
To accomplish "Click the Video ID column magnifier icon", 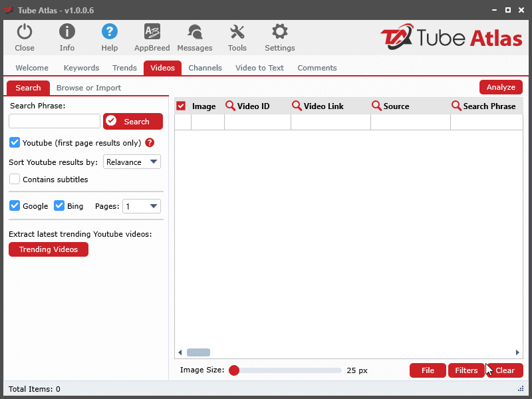I will tap(230, 106).
